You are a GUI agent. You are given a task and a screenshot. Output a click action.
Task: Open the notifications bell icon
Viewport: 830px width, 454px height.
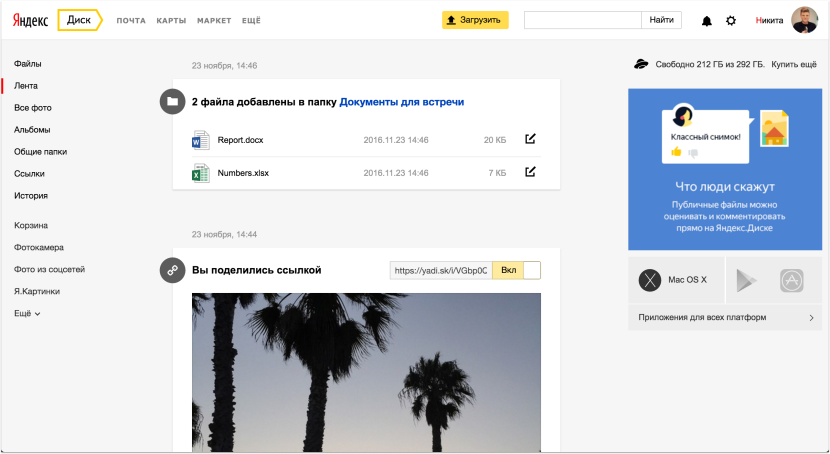point(707,20)
